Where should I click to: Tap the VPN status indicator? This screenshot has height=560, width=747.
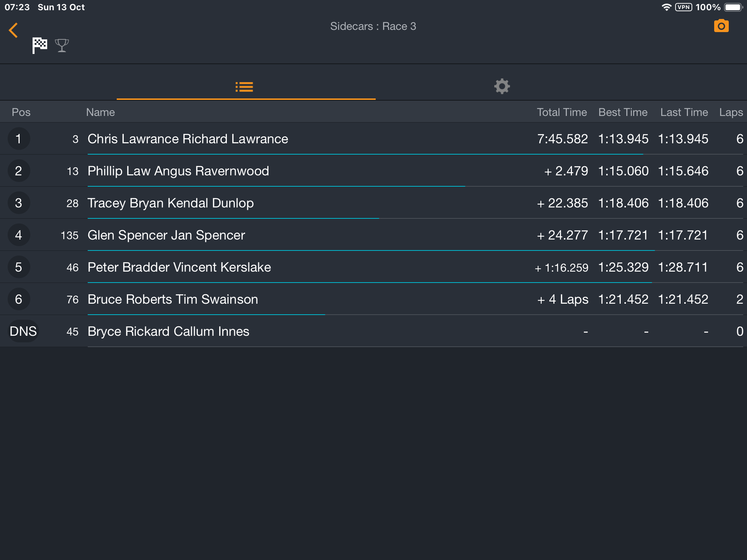(684, 7)
